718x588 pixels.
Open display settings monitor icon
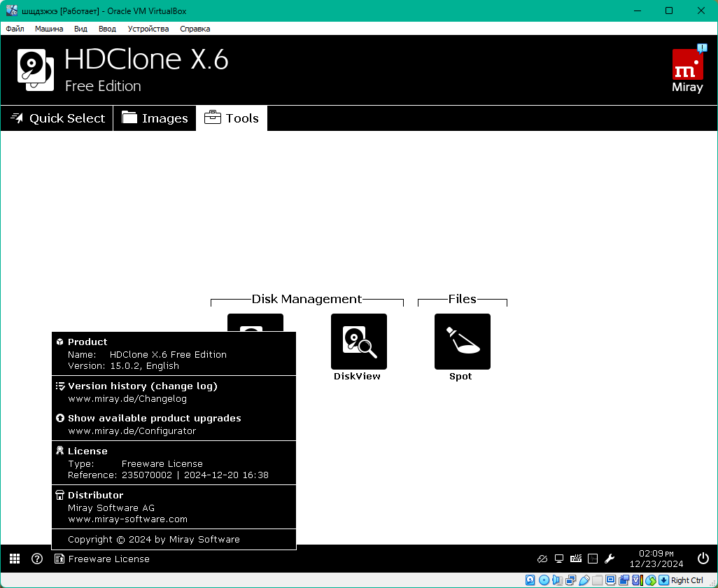[x=558, y=559]
